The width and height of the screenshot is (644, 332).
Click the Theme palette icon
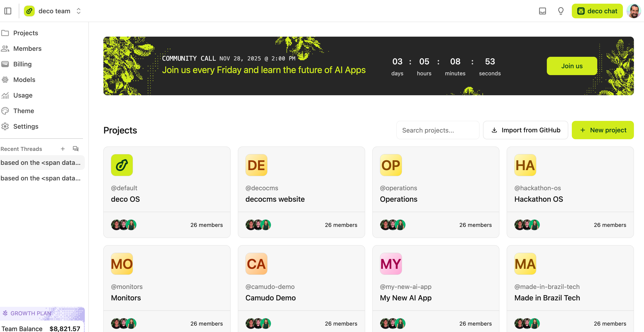click(5, 111)
